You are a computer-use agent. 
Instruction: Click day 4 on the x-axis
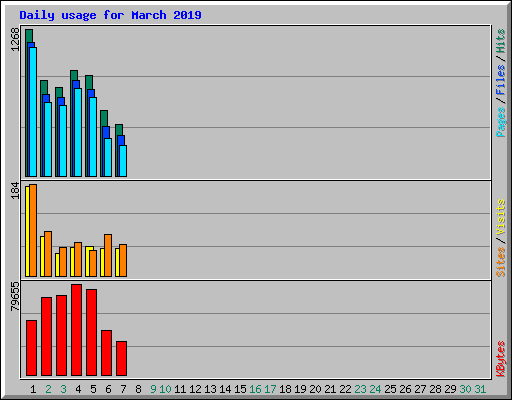78,389
